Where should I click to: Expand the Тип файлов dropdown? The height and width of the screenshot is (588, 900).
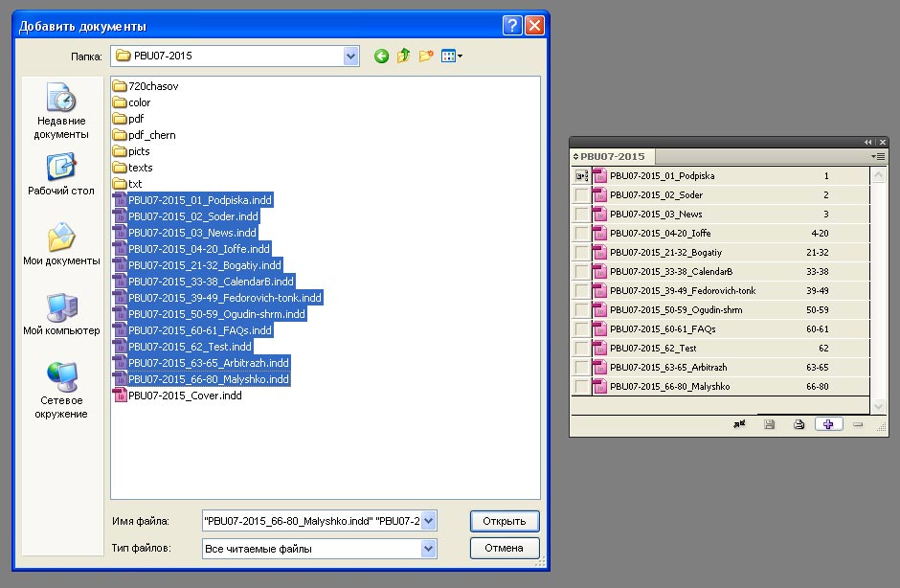click(428, 549)
